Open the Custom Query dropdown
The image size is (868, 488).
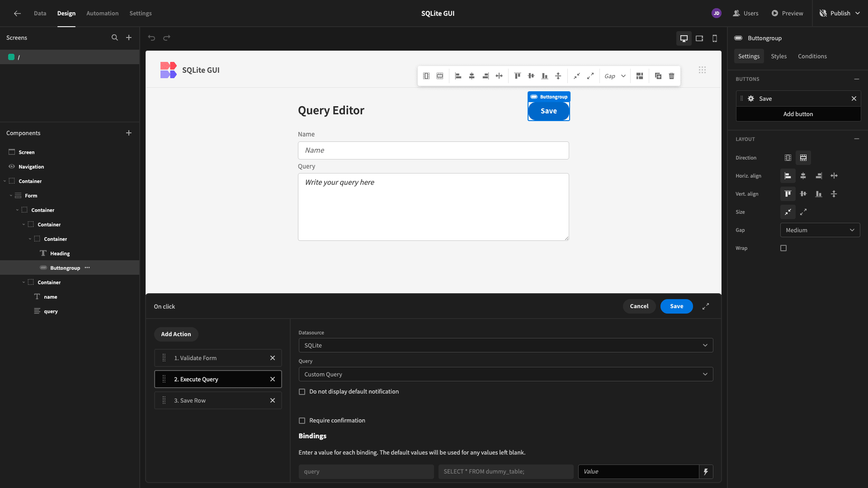pos(506,374)
